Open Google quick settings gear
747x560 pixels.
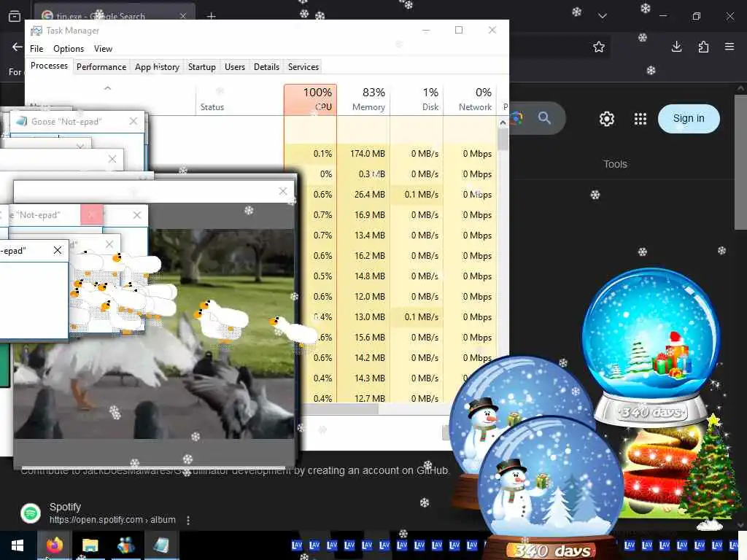[x=606, y=119]
